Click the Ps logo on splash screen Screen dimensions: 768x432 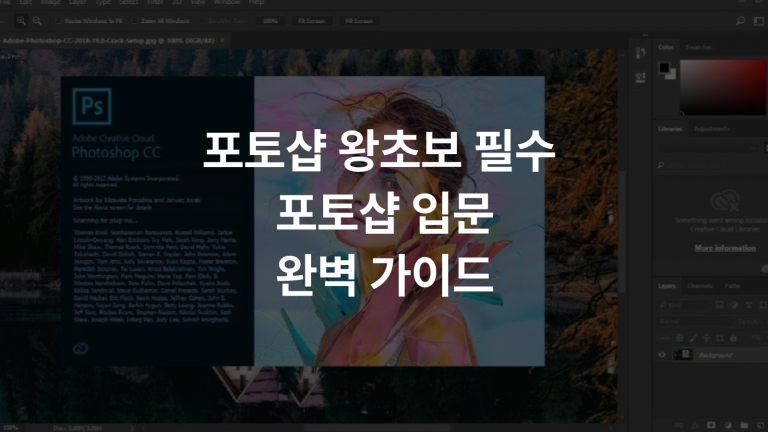pyautogui.click(x=92, y=106)
